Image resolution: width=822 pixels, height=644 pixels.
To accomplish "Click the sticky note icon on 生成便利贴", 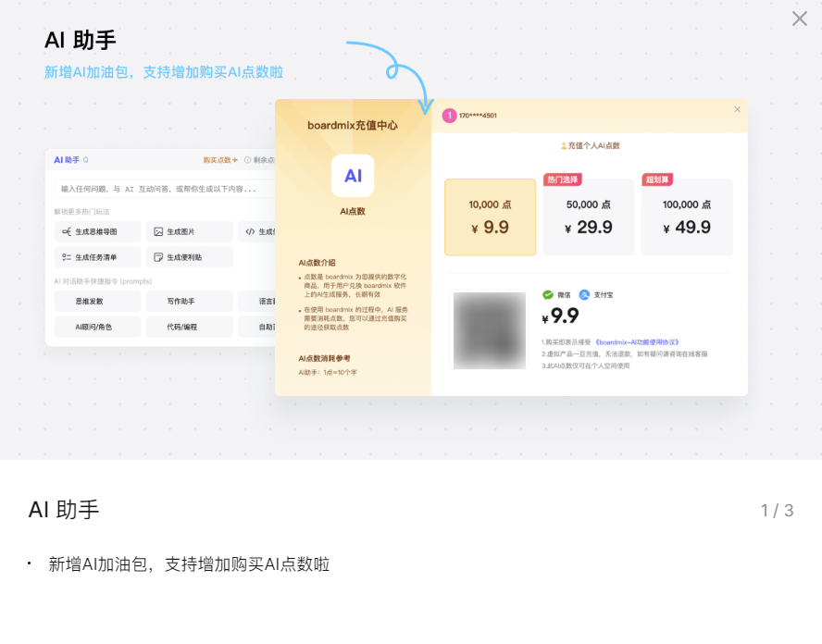I will pos(158,257).
